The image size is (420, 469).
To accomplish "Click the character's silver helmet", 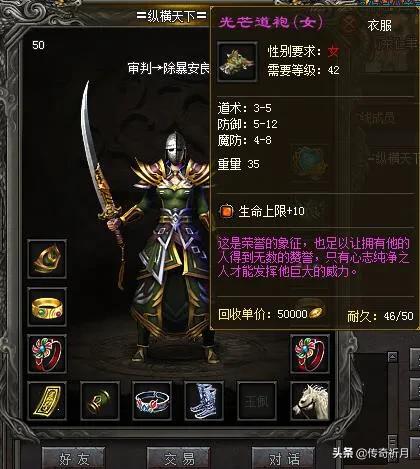I will pos(174,147).
